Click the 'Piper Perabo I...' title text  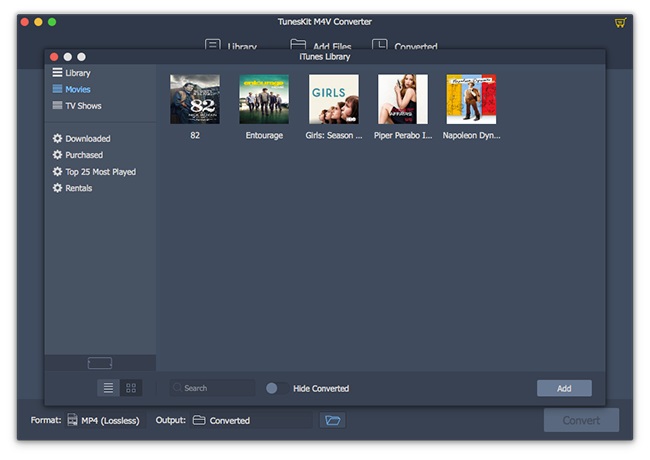(x=403, y=136)
